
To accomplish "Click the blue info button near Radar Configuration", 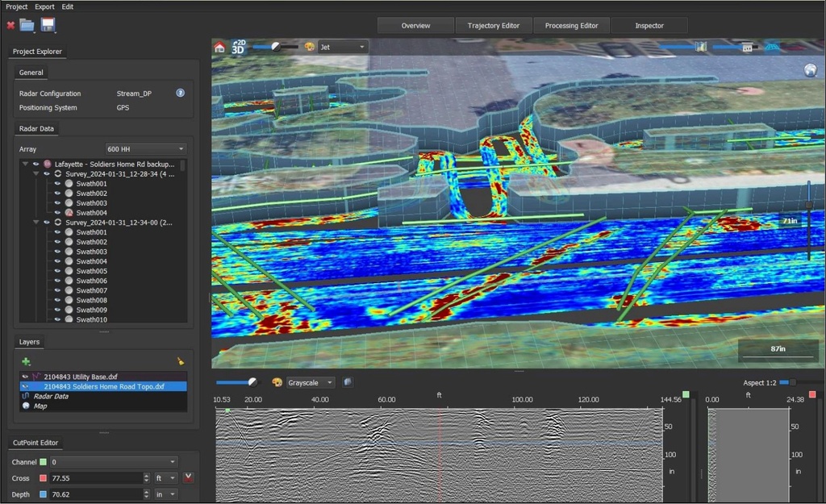I will (179, 92).
